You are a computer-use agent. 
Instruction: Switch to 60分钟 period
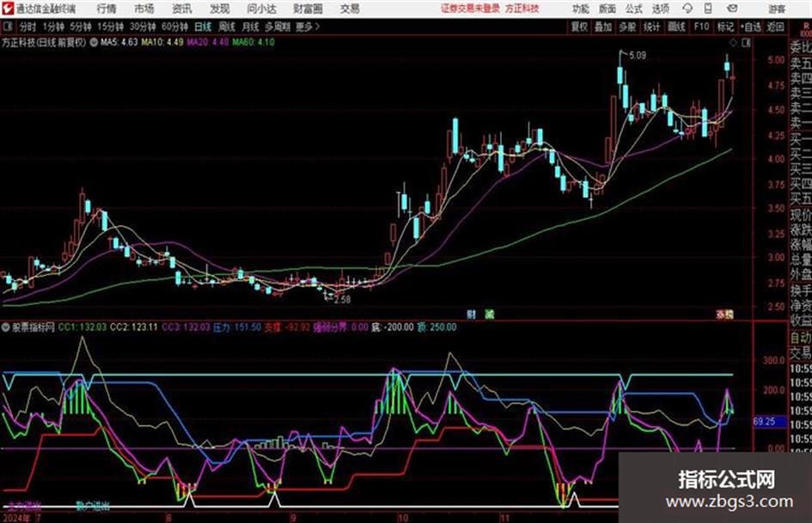tap(174, 27)
